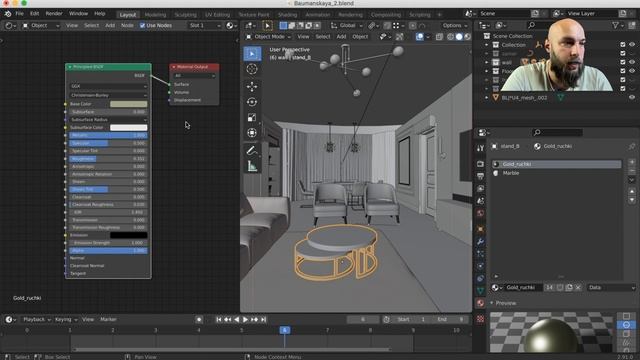Open the Output properties tab icon
The height and width of the screenshot is (360, 640).
click(x=480, y=176)
